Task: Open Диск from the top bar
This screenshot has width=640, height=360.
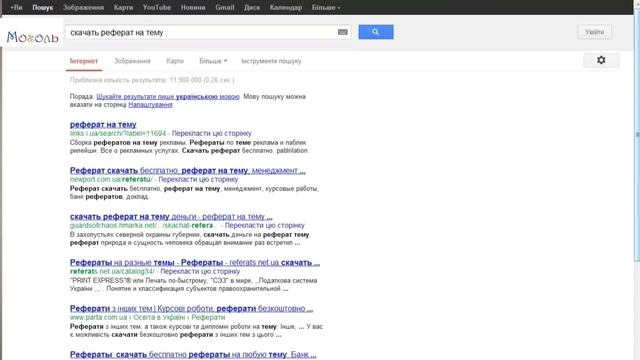Action: coord(252,7)
